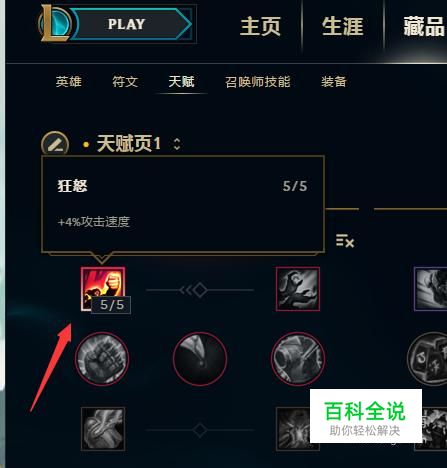Click the square hand mastery in the bottom row

pos(103,429)
